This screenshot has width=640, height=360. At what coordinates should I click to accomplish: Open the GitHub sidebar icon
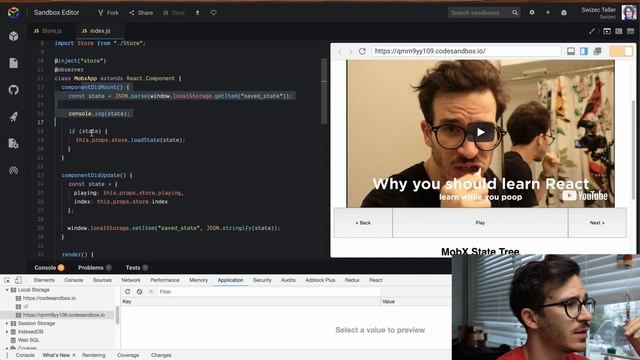[13, 90]
